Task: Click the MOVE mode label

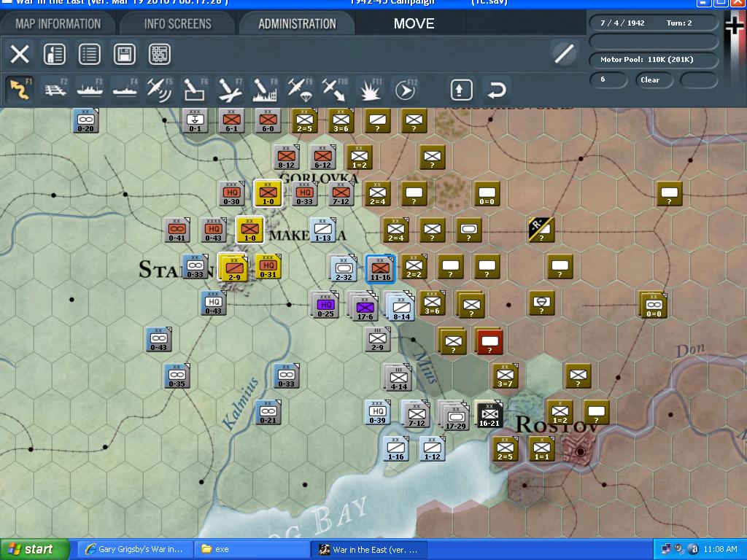Action: (x=414, y=24)
